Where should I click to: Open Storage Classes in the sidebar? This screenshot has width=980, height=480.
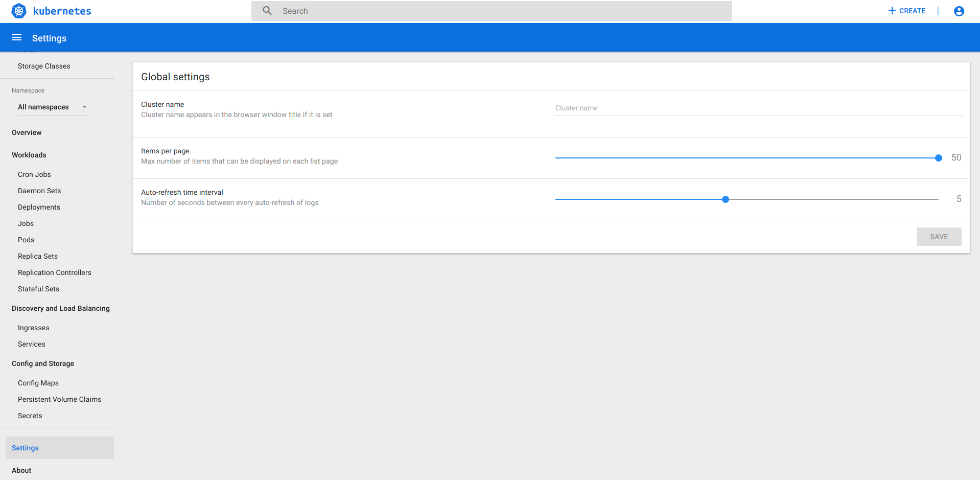44,66
